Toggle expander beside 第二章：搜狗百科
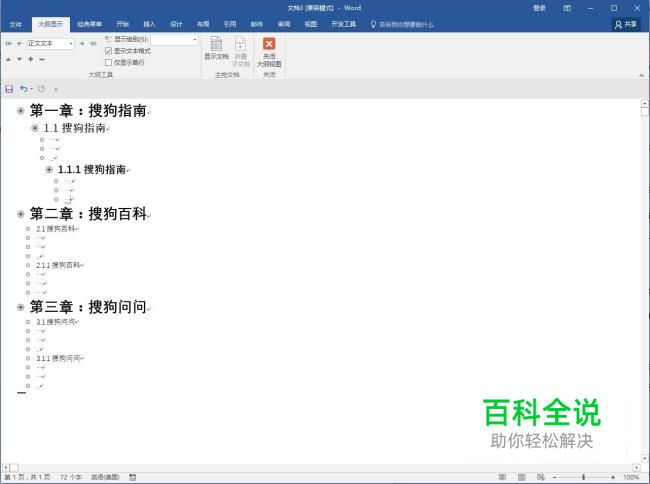Image resolution: width=650 pixels, height=484 pixels. [x=20, y=214]
